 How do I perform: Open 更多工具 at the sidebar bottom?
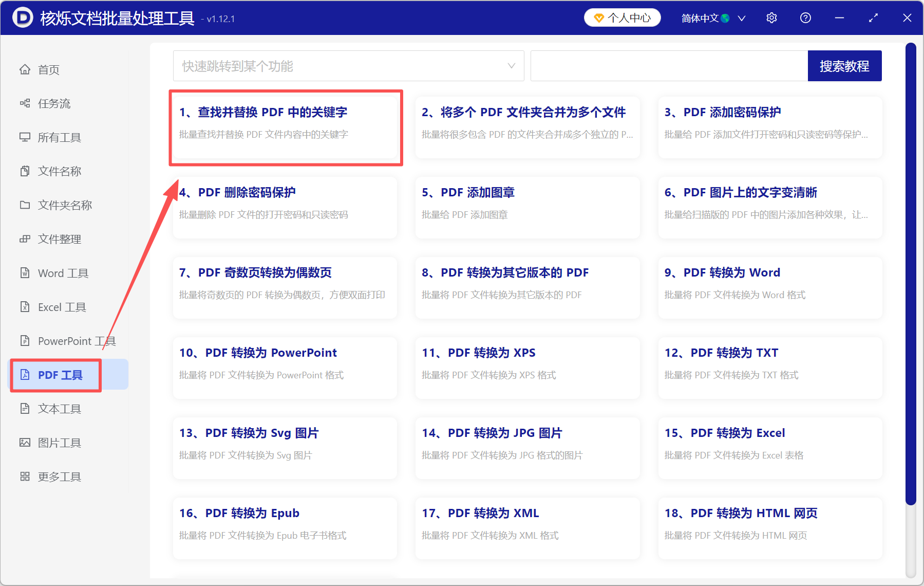click(x=59, y=476)
